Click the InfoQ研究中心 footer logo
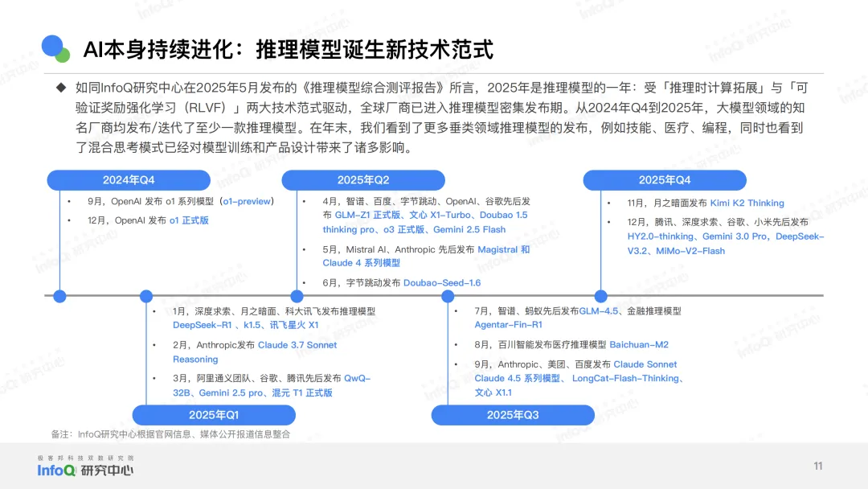This screenshot has width=868, height=489. point(85,471)
